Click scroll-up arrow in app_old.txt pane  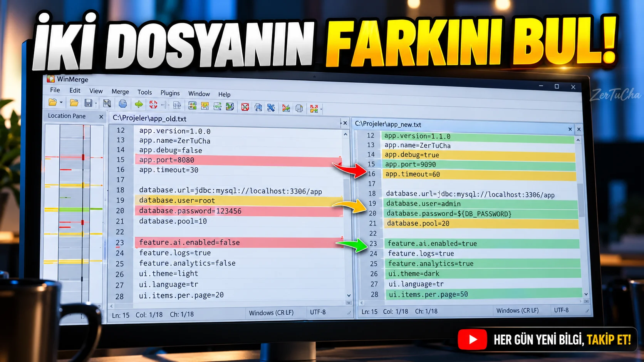pyautogui.click(x=345, y=134)
